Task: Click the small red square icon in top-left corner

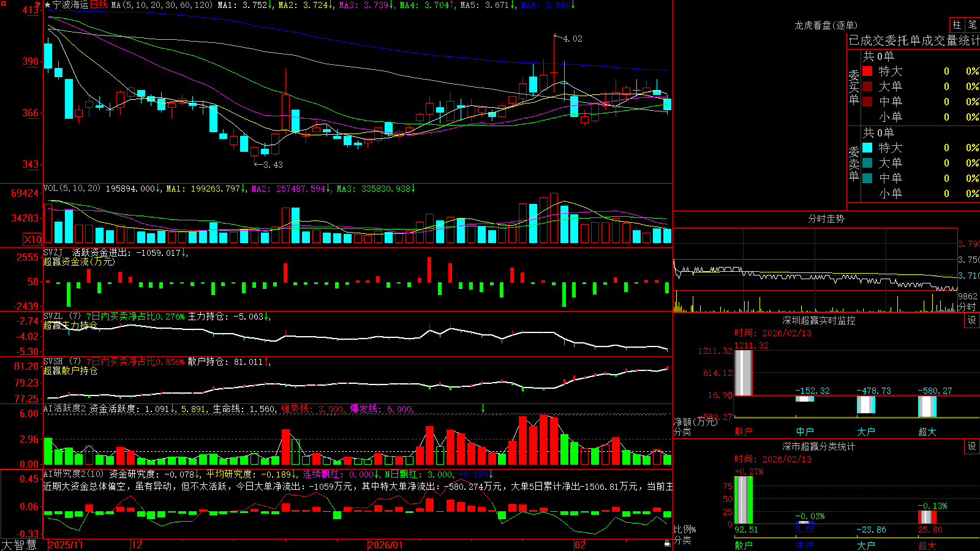Action: click(4, 4)
